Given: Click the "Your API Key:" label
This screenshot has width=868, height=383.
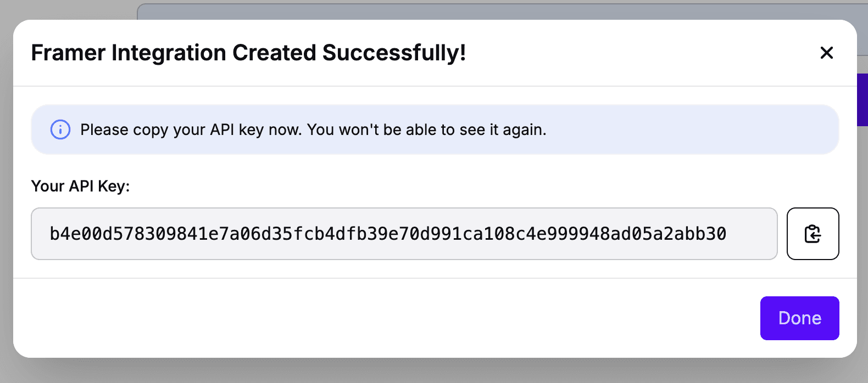Looking at the screenshot, I should (x=80, y=187).
